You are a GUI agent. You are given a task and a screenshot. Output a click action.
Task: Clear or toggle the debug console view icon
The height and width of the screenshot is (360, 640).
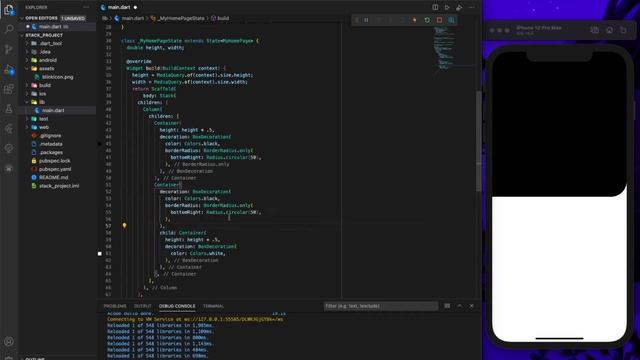pyautogui.click(x=447, y=306)
